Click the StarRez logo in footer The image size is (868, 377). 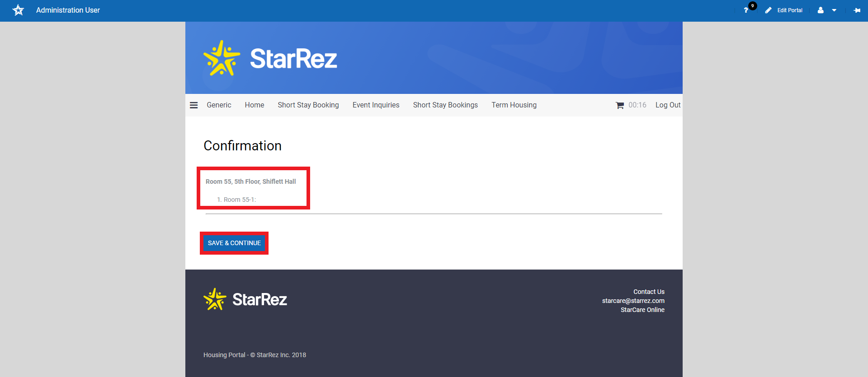(245, 299)
